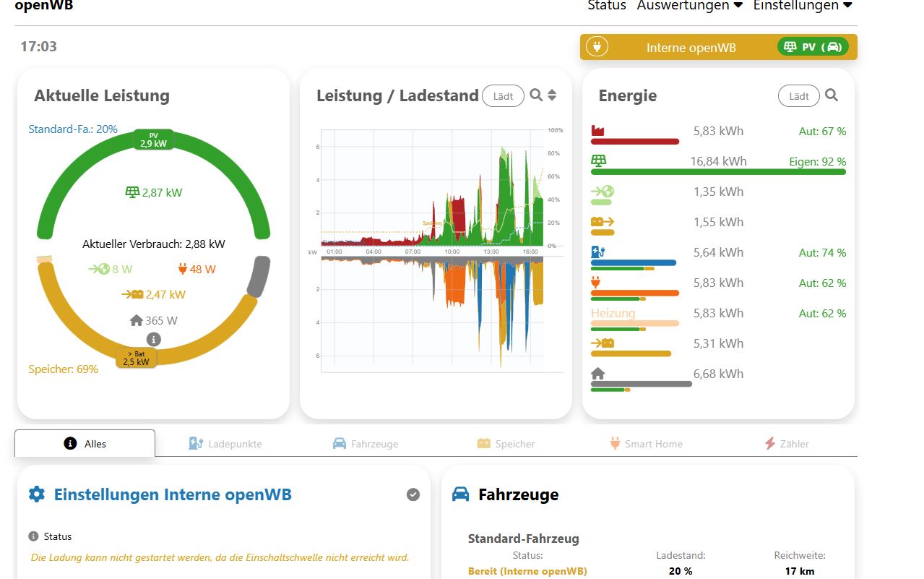Click the plug icon at 48 W
924x579 pixels.
click(182, 269)
